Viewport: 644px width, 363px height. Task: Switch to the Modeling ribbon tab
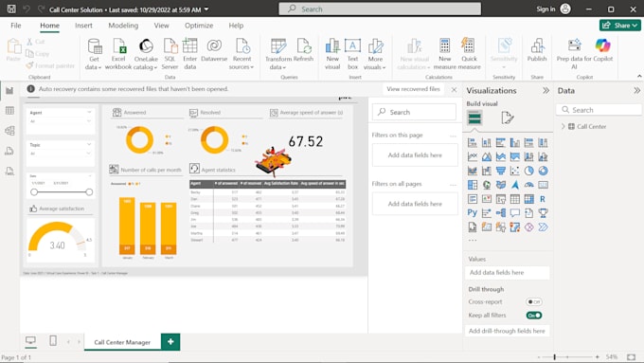(123, 26)
